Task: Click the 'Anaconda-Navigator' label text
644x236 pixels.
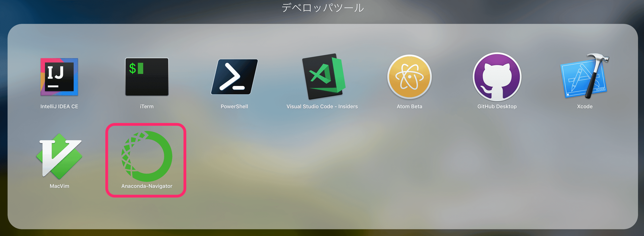Action: pyautogui.click(x=147, y=186)
